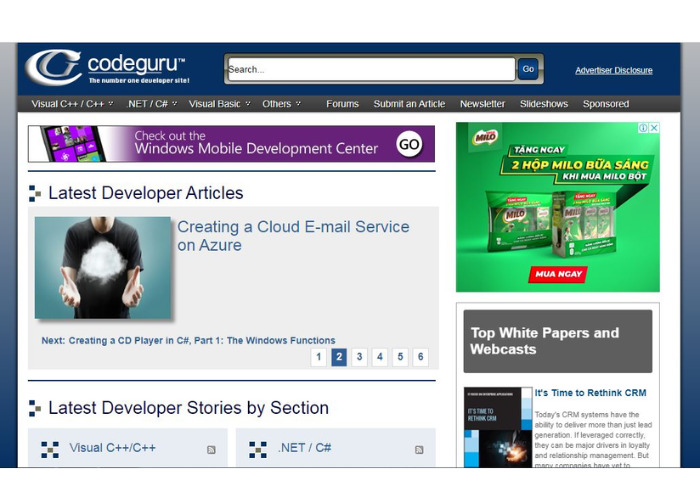
Task: Close the Milo advertisement
Action: (654, 128)
